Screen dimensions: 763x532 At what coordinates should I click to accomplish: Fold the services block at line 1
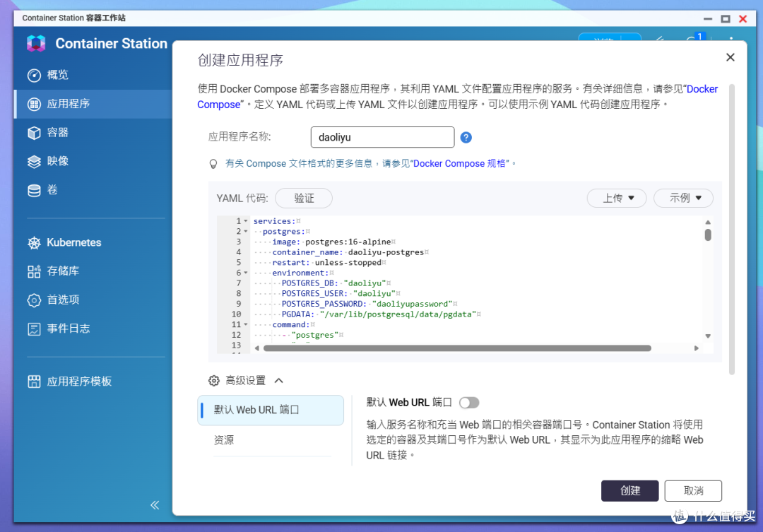(246, 221)
